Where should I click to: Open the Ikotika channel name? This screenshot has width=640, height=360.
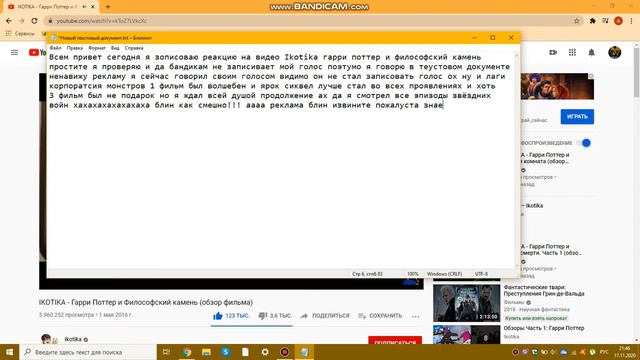pos(73,339)
